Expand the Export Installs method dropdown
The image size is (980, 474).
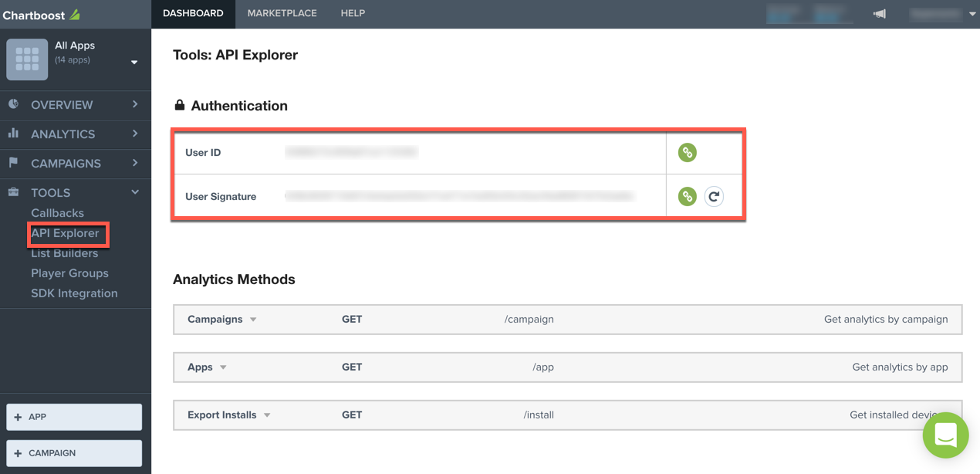(267, 415)
